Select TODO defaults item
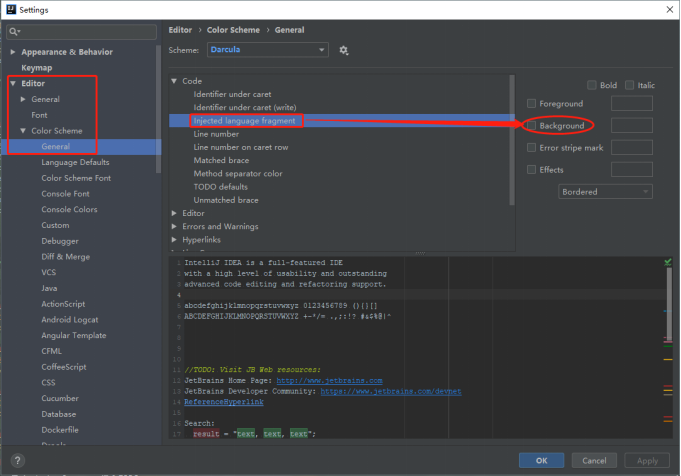 (221, 187)
